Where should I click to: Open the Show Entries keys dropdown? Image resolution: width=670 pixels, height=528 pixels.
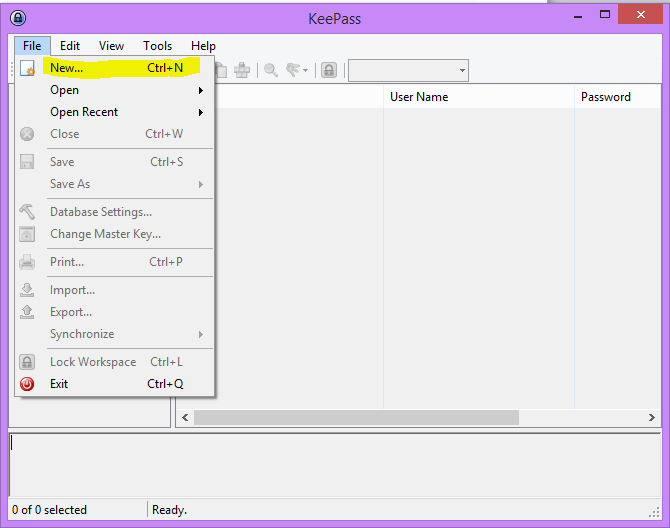coord(297,70)
